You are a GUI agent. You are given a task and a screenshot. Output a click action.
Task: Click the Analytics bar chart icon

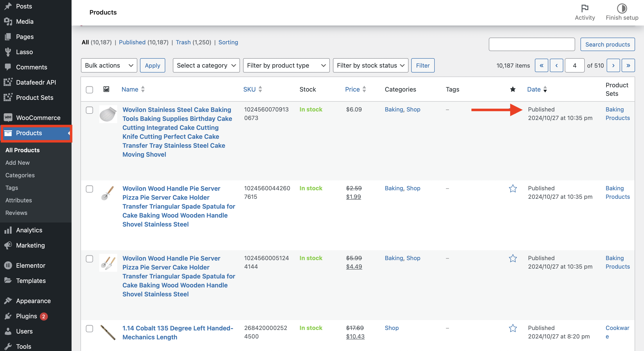[x=8, y=230]
